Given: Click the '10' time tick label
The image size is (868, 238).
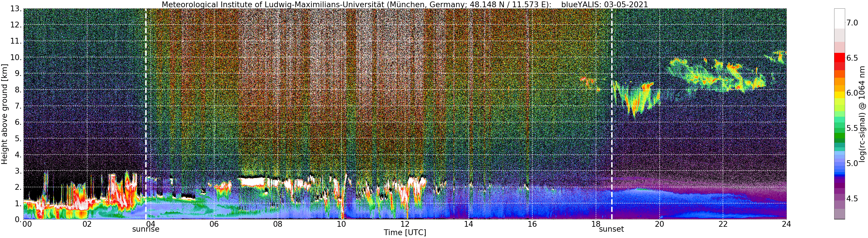Looking at the screenshot, I should (x=341, y=224).
